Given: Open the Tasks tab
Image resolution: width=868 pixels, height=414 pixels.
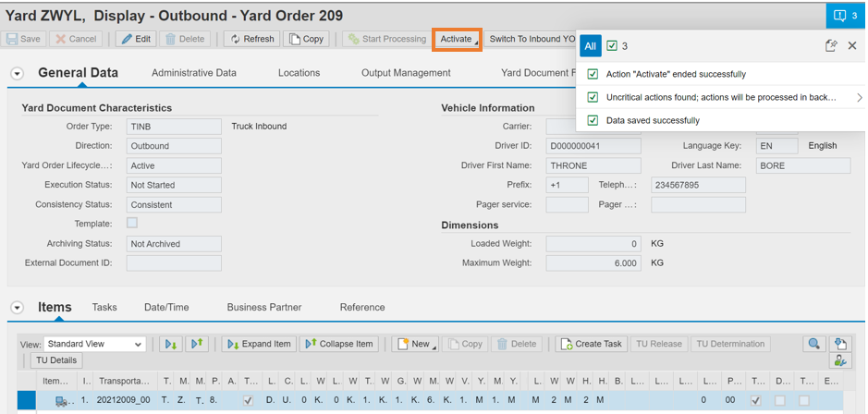Looking at the screenshot, I should click(x=104, y=307).
